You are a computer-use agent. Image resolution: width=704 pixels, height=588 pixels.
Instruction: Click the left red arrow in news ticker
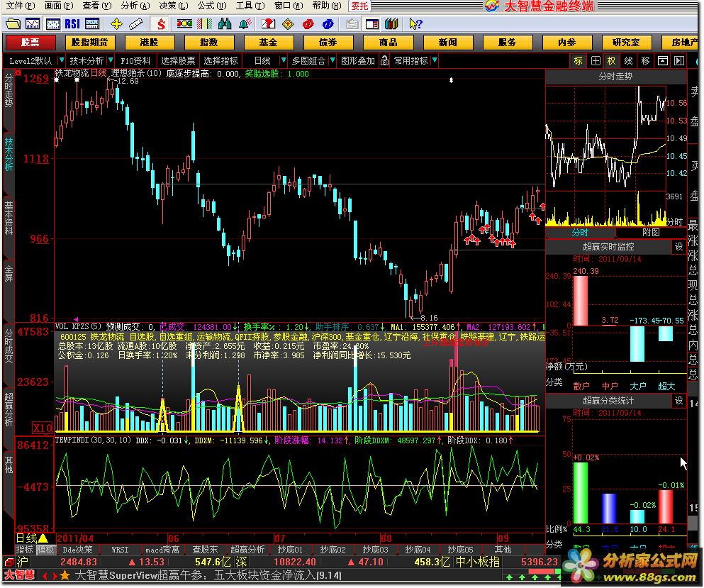pos(45,575)
